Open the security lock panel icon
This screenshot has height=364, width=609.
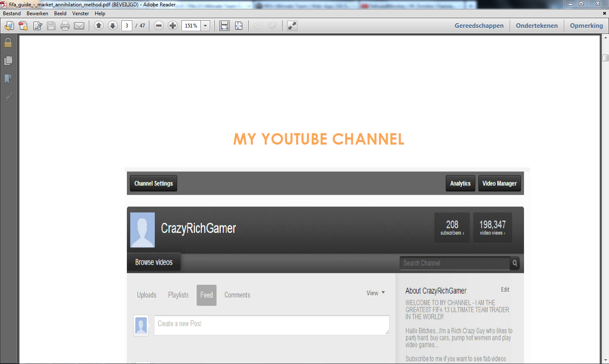point(8,43)
